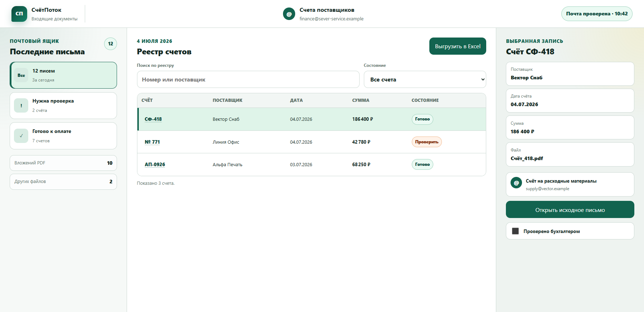Viewport: 644px width, 312px height.
Task: Open the 'Все счета' state dropdown
Action: (x=425, y=79)
